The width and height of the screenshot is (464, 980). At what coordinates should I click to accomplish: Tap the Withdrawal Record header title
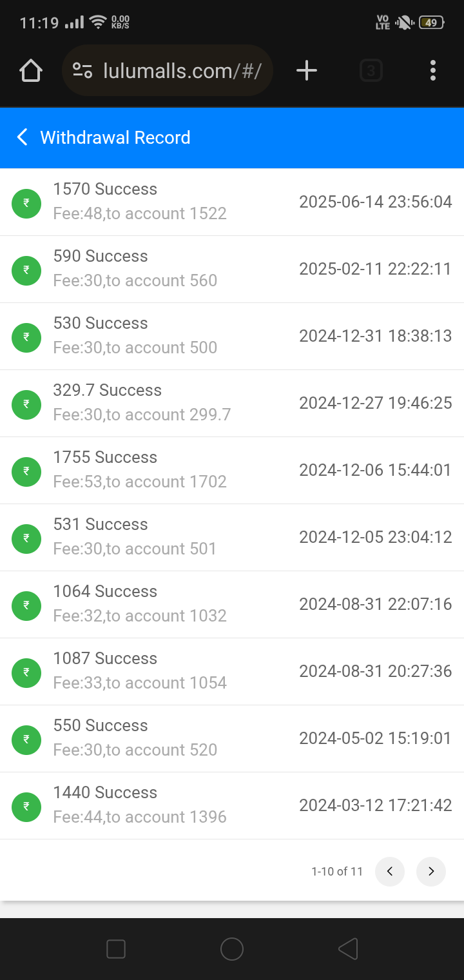coord(115,137)
